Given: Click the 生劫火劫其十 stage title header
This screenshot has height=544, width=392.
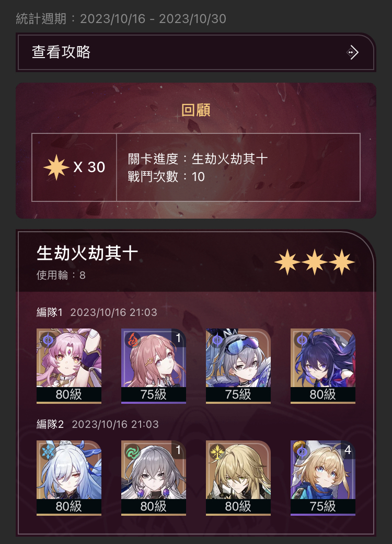Looking at the screenshot, I should (x=87, y=253).
